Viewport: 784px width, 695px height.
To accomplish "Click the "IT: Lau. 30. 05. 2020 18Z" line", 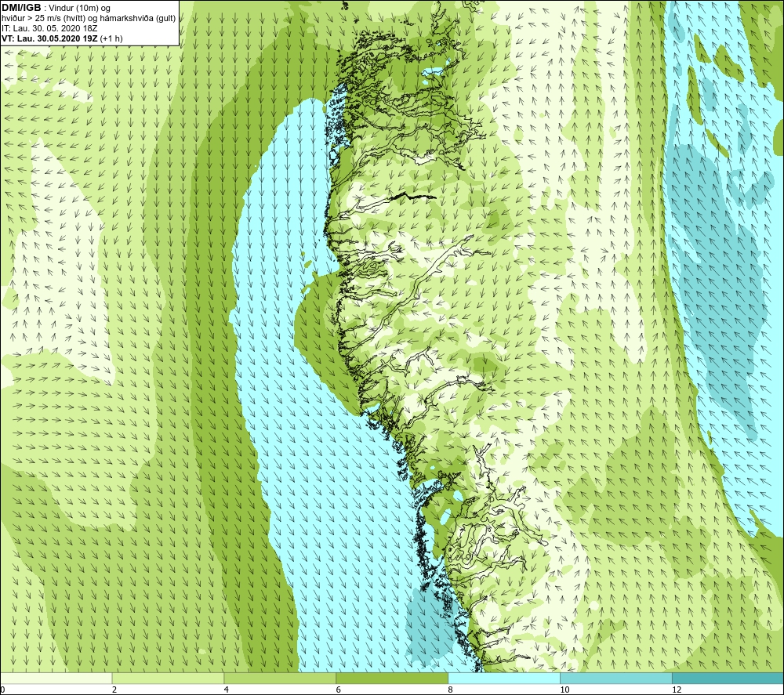I will 49,28.
